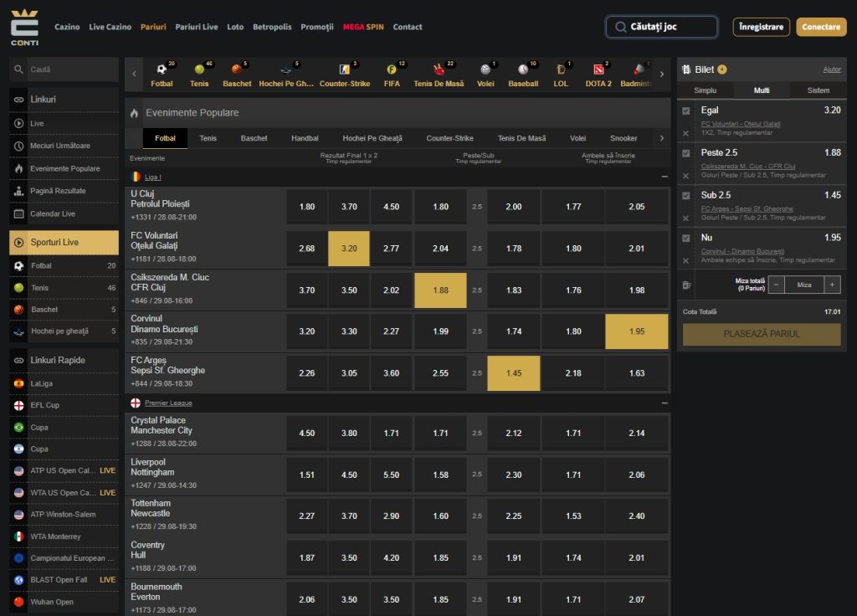Image resolution: width=857 pixels, height=616 pixels.
Task: Click the Miza stake input field
Action: [804, 285]
